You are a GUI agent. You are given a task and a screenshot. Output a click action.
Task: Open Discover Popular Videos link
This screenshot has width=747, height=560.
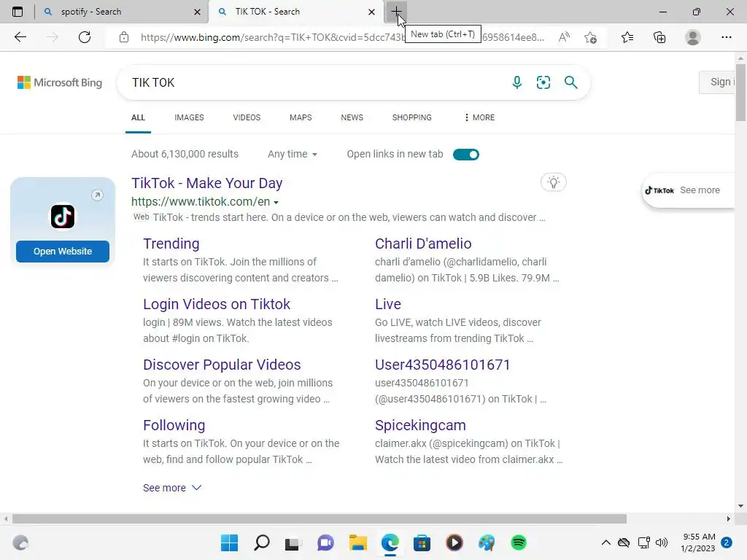point(222,365)
